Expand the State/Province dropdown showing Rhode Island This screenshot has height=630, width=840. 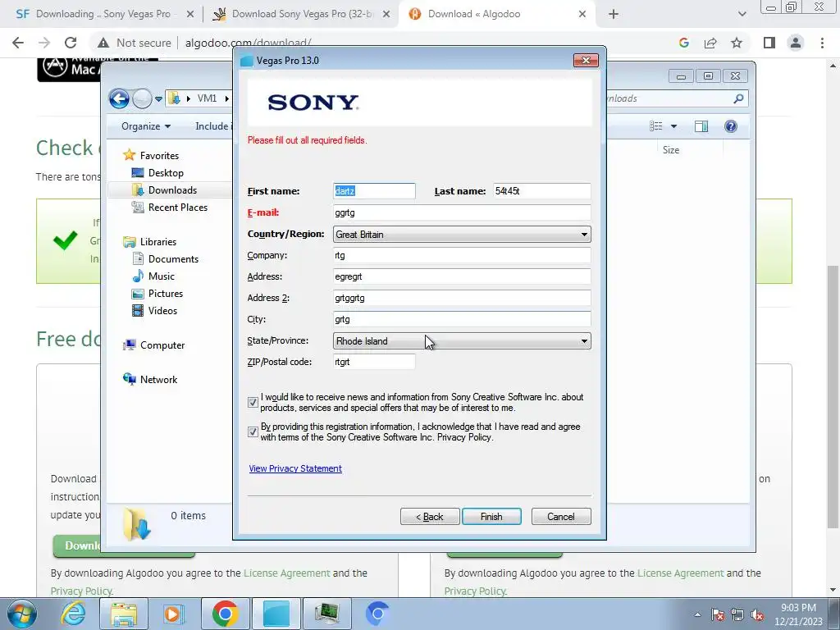click(462, 340)
